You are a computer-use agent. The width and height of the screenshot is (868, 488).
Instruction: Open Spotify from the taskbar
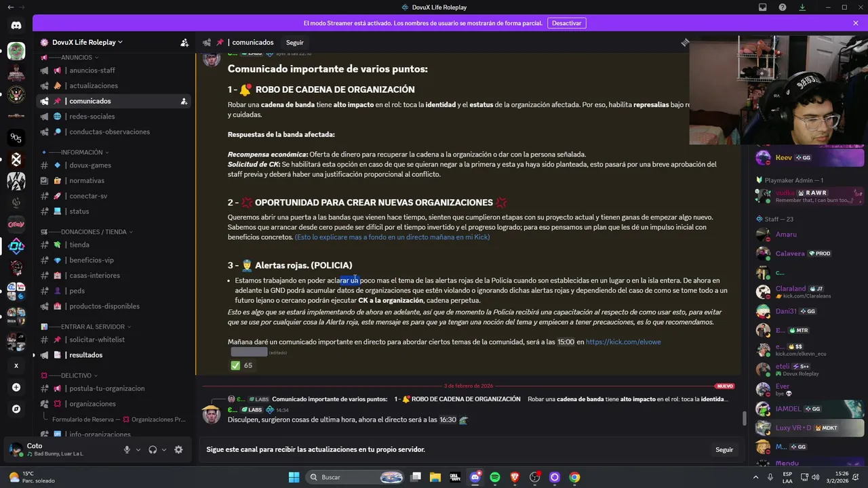495,477
